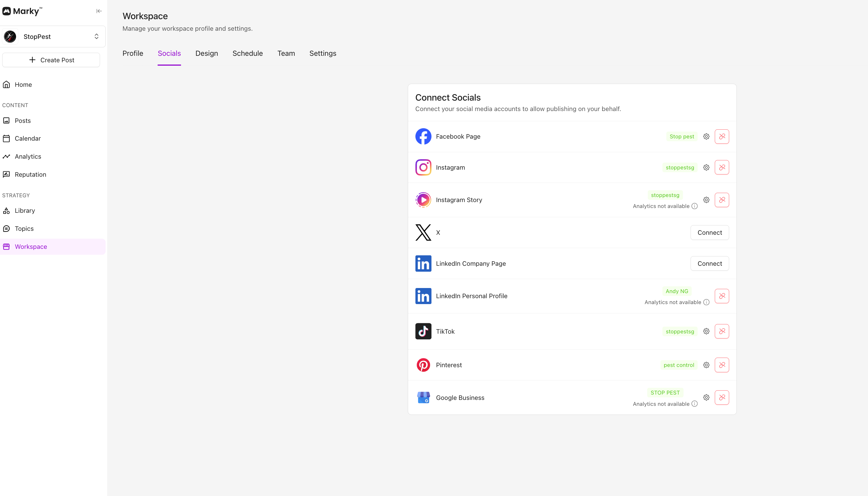
Task: Open the Calendar section
Action: [x=53, y=138]
